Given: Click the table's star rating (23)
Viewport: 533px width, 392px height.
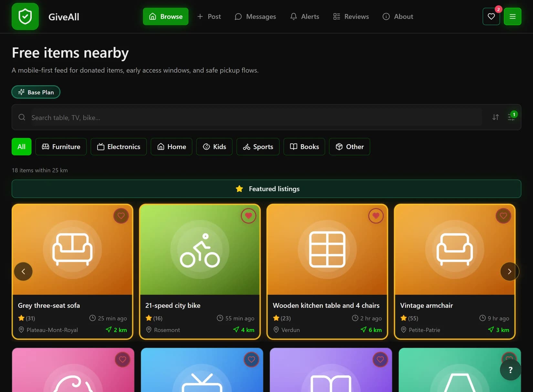Looking at the screenshot, I should [282, 318].
